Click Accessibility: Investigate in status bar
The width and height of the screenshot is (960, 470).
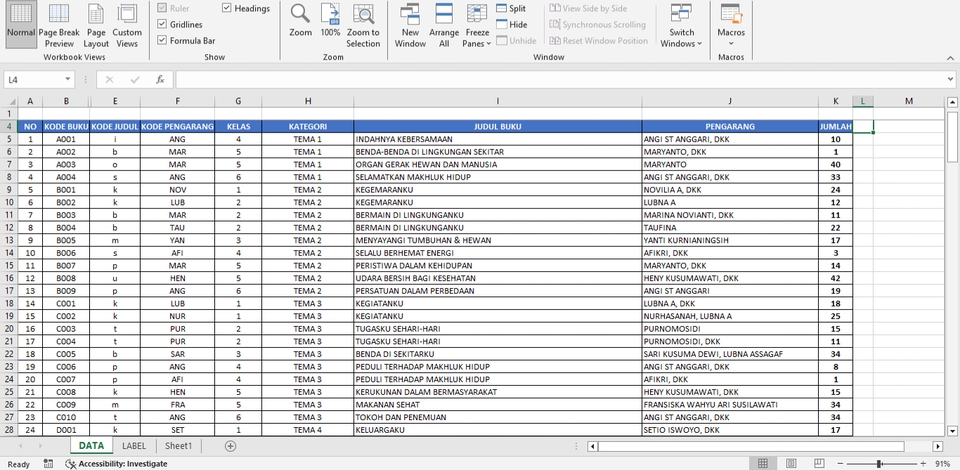tap(116, 464)
